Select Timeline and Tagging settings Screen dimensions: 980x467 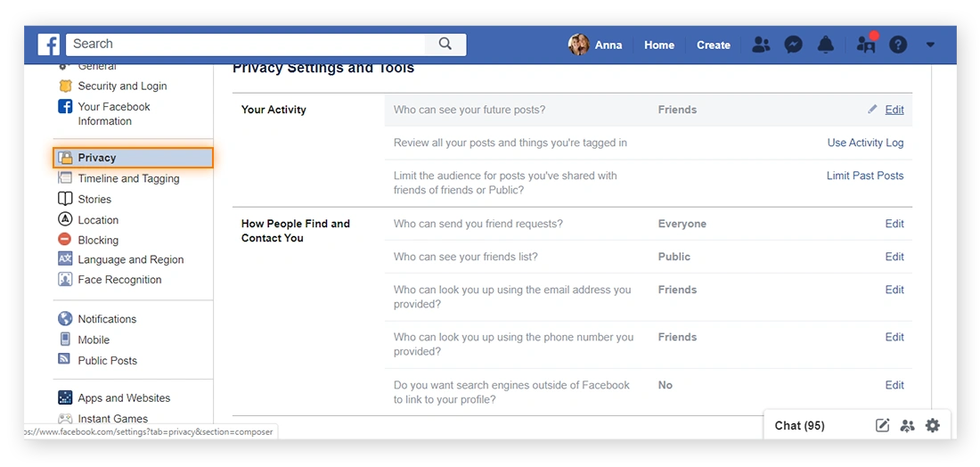tap(128, 178)
